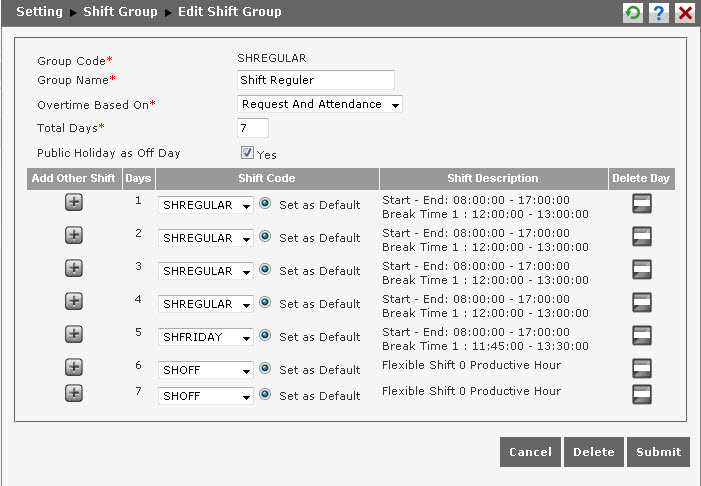Click day 6 Flexible Shift description
The width and height of the screenshot is (701, 486).
click(471, 365)
